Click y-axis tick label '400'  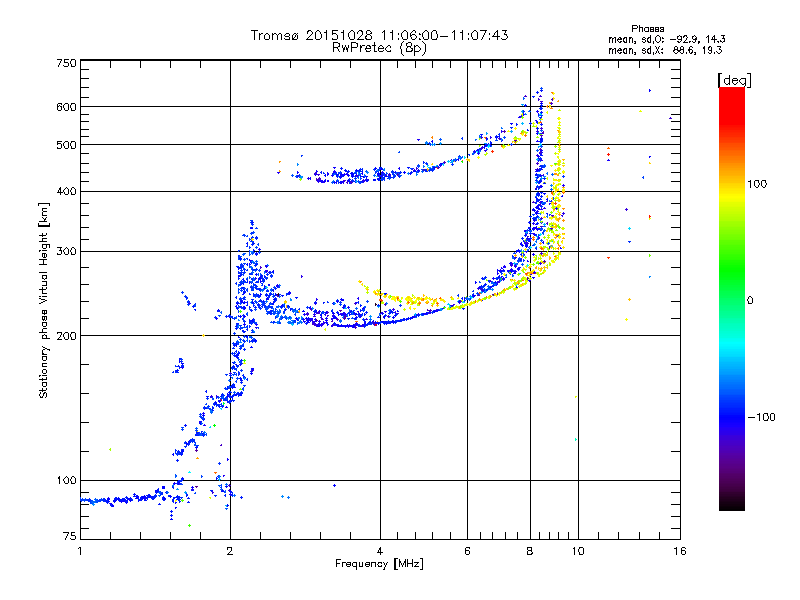point(66,192)
